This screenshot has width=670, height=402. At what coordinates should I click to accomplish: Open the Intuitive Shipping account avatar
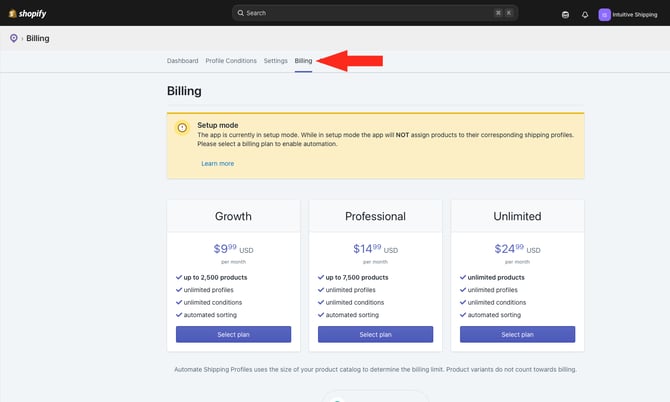[x=604, y=15]
